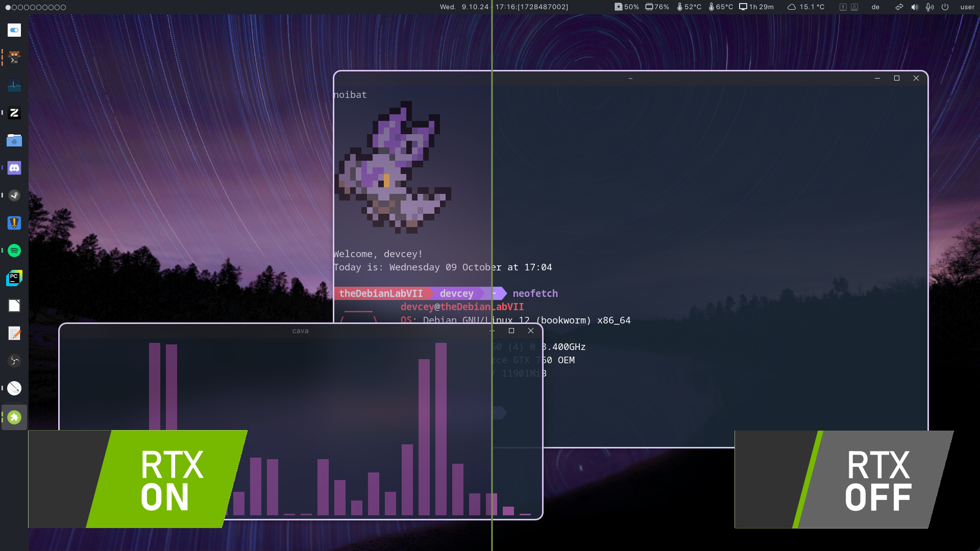Launch Spotify from the dock
The image size is (980, 551).
coord(14,251)
